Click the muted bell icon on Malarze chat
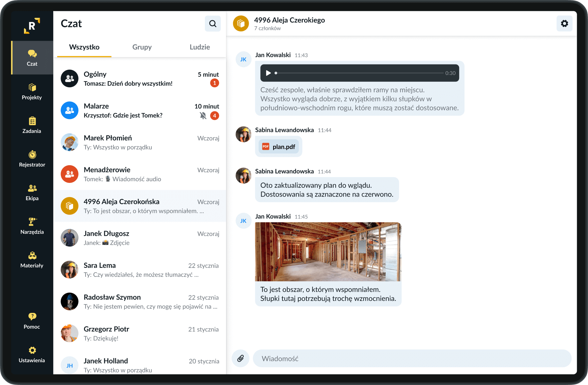This screenshot has width=588, height=385. pos(203,116)
